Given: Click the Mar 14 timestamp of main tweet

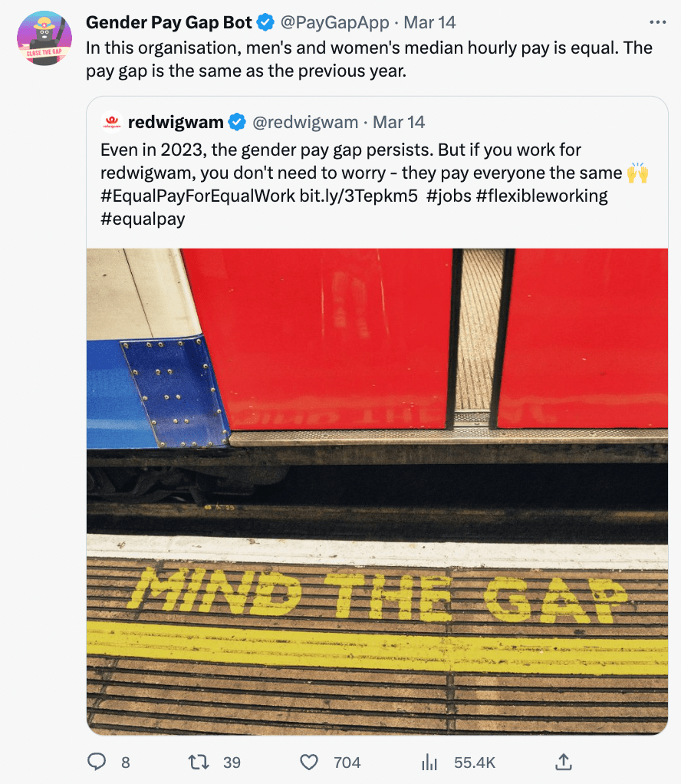Looking at the screenshot, I should click(x=430, y=22).
